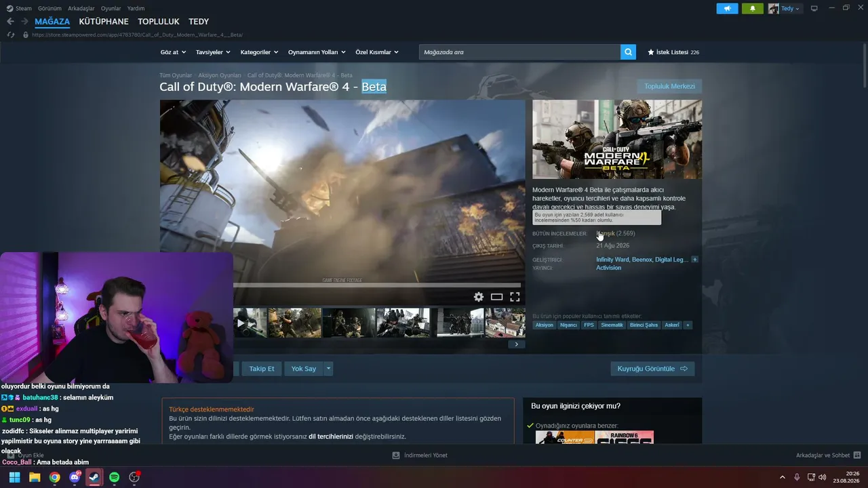This screenshot has height=488, width=868.
Task: Focus the Mağazada ara search field
Action: pos(519,52)
